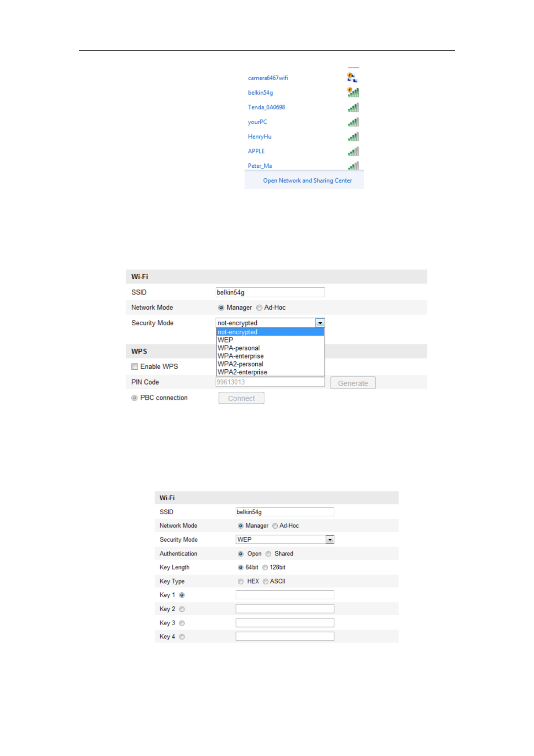534x756 pixels.
Task: Click Generate PIN button
Action: (353, 383)
